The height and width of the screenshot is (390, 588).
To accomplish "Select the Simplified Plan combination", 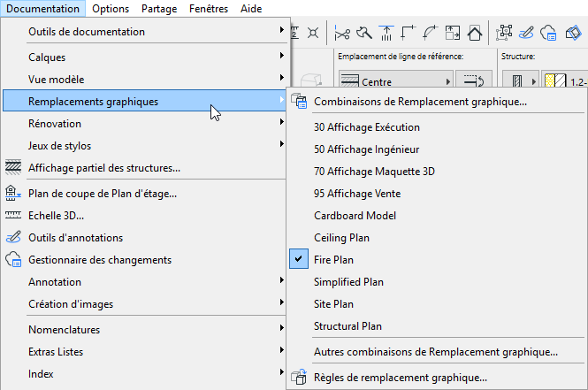I will [x=437, y=282].
